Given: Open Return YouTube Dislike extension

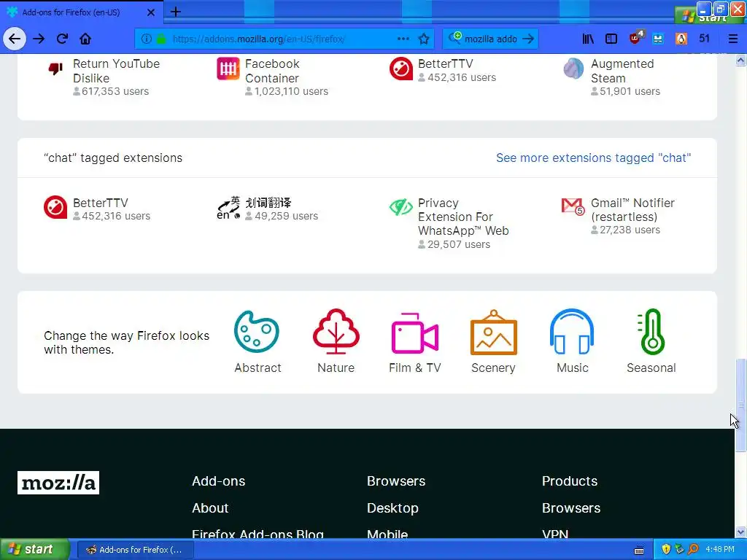Looking at the screenshot, I should [116, 71].
